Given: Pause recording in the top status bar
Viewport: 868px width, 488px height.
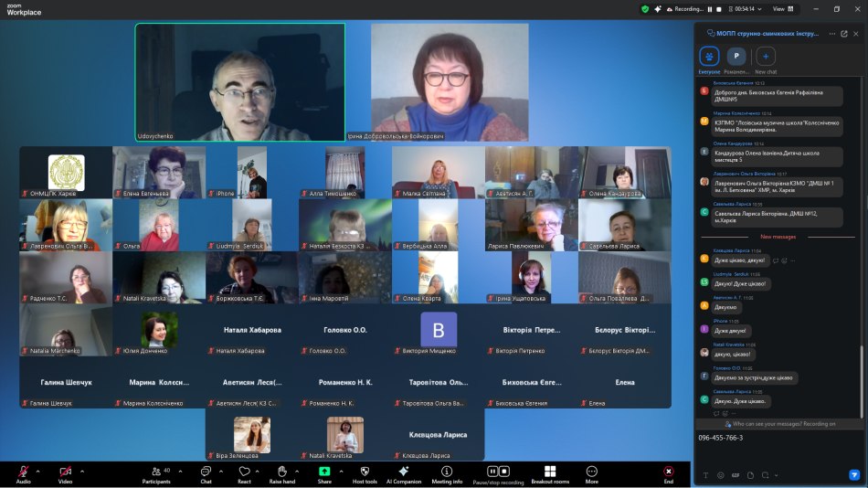Looking at the screenshot, I should pyautogui.click(x=708, y=8).
